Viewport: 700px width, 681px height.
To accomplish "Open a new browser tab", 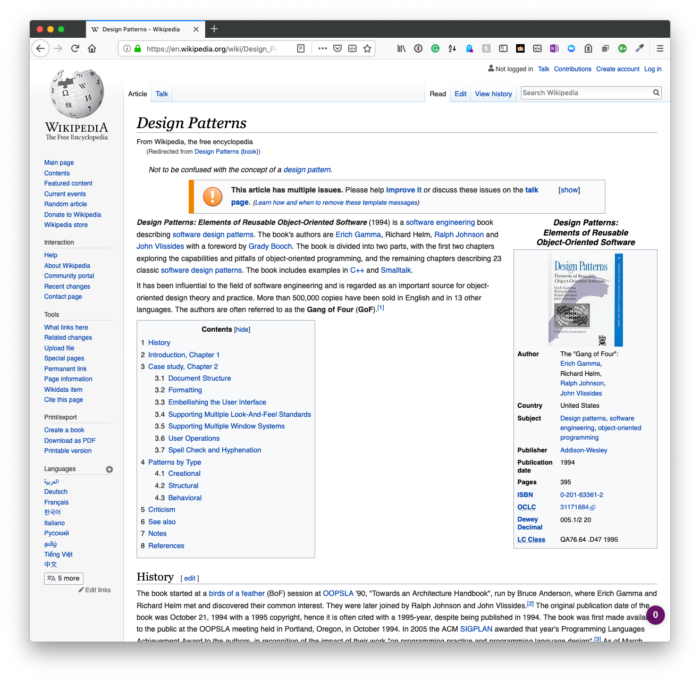I will [x=214, y=29].
